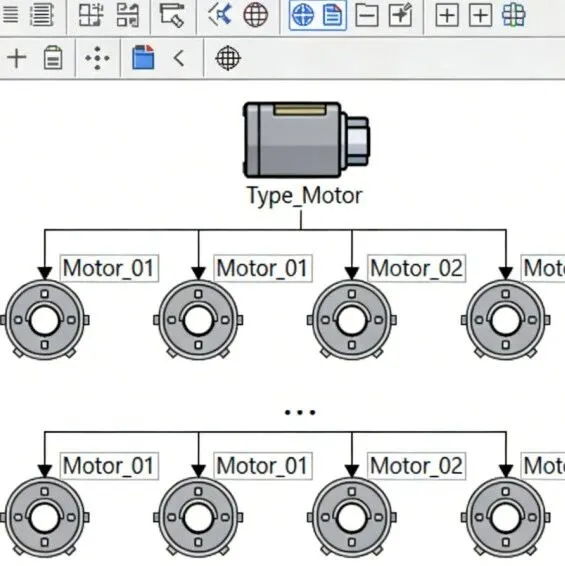Click the network share nodes icon
This screenshot has height=566, width=565.
click(x=220, y=14)
